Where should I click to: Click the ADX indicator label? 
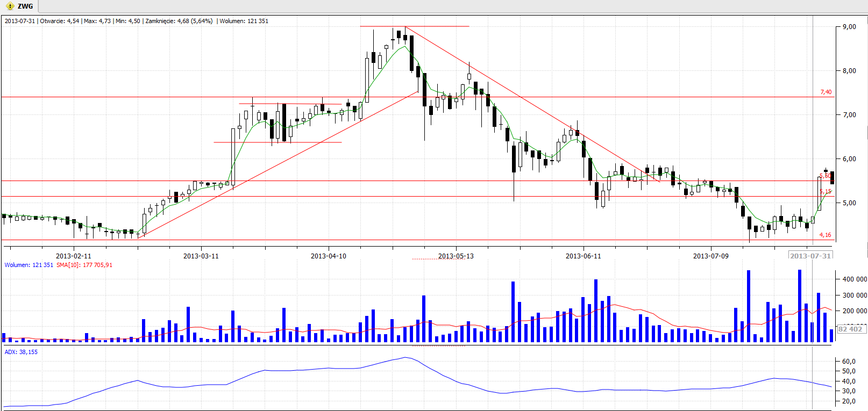click(21, 352)
